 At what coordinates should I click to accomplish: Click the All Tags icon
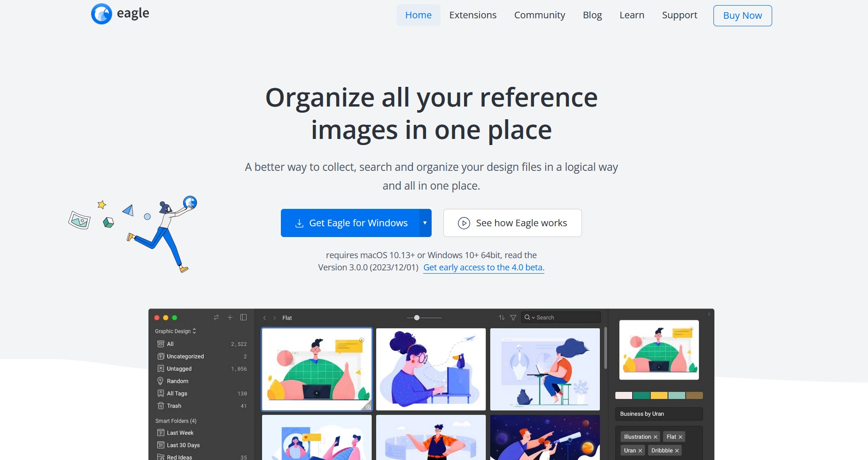(x=161, y=393)
